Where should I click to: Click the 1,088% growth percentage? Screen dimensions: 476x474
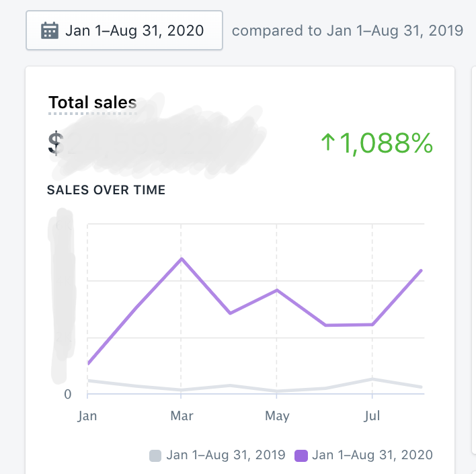385,143
